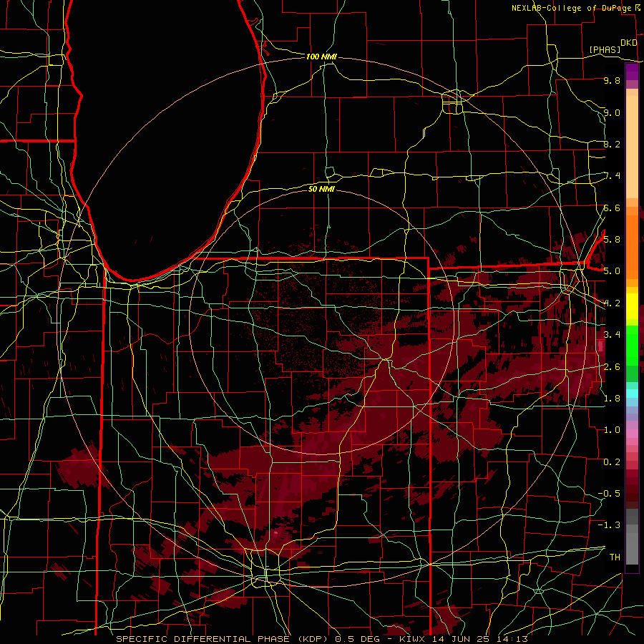Viewport: 644px width, 644px height.
Task: Pick the pink segment of the color bar
Action: tap(632, 434)
